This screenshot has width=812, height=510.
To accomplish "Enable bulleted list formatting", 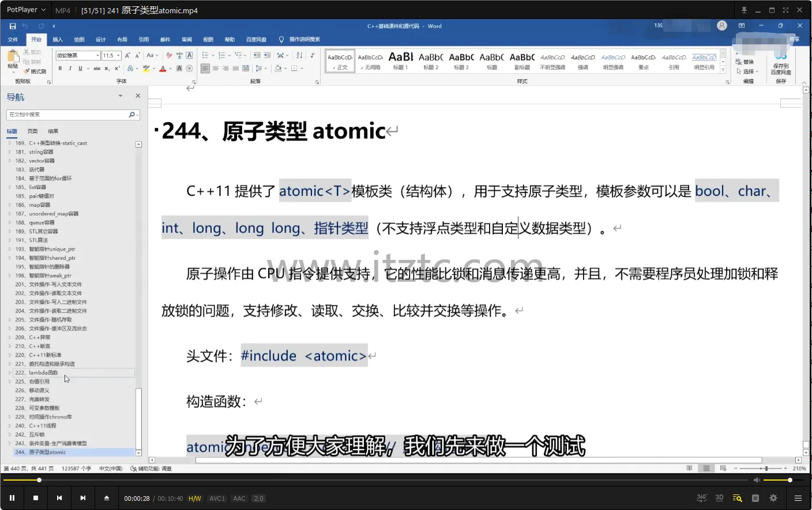I will click(x=206, y=55).
